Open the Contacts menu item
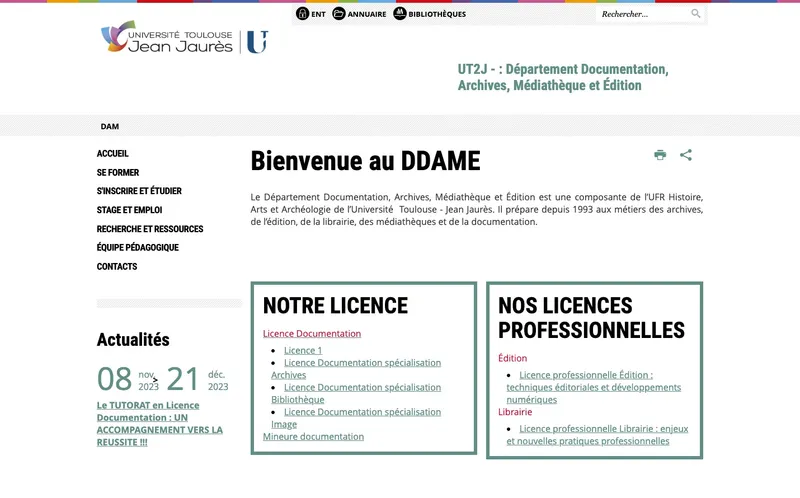The width and height of the screenshot is (800, 498). click(117, 267)
